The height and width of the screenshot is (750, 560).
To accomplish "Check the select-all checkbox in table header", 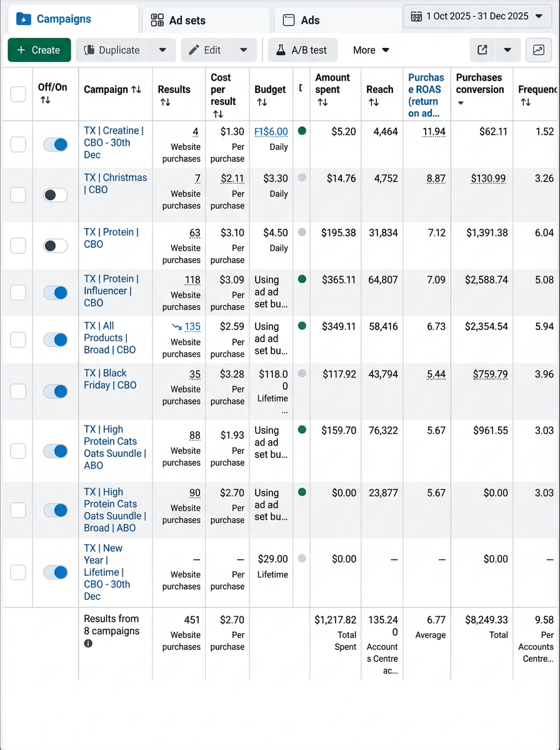I will tap(18, 94).
